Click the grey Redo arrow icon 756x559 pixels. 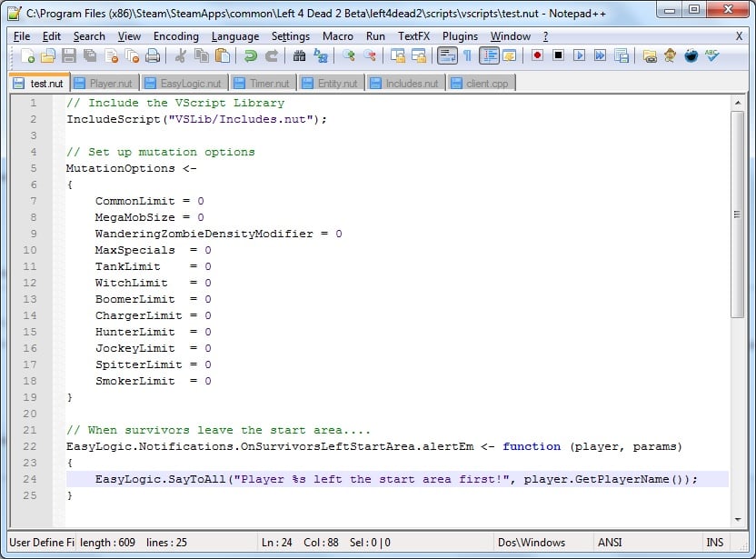(x=272, y=56)
